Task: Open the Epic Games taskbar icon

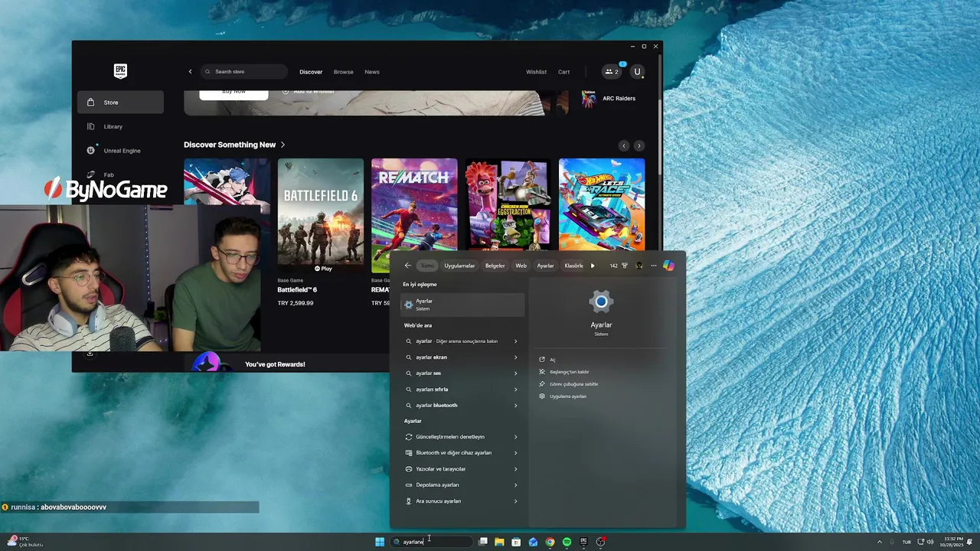Action: tap(583, 542)
